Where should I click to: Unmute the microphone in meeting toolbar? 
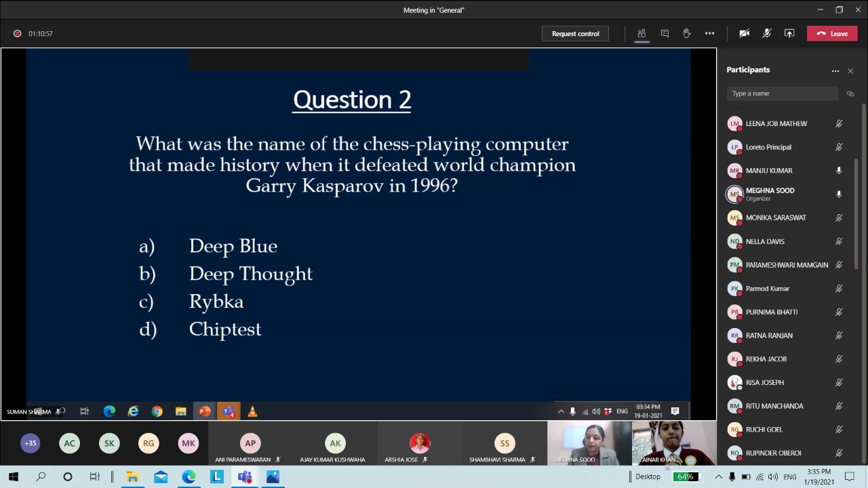[767, 33]
